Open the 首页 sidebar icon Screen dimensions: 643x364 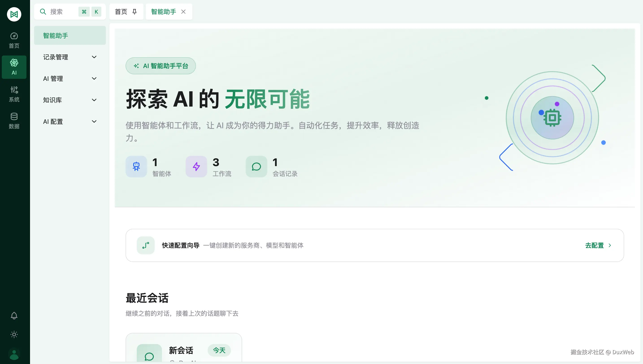coord(14,40)
